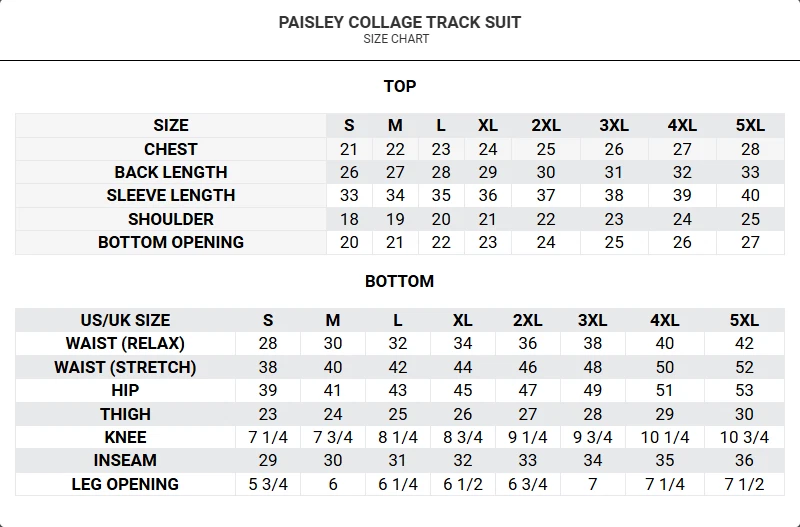Select the SLEEVE LENGTH row label
Viewport: 800px width, 527px height.
[171, 195]
